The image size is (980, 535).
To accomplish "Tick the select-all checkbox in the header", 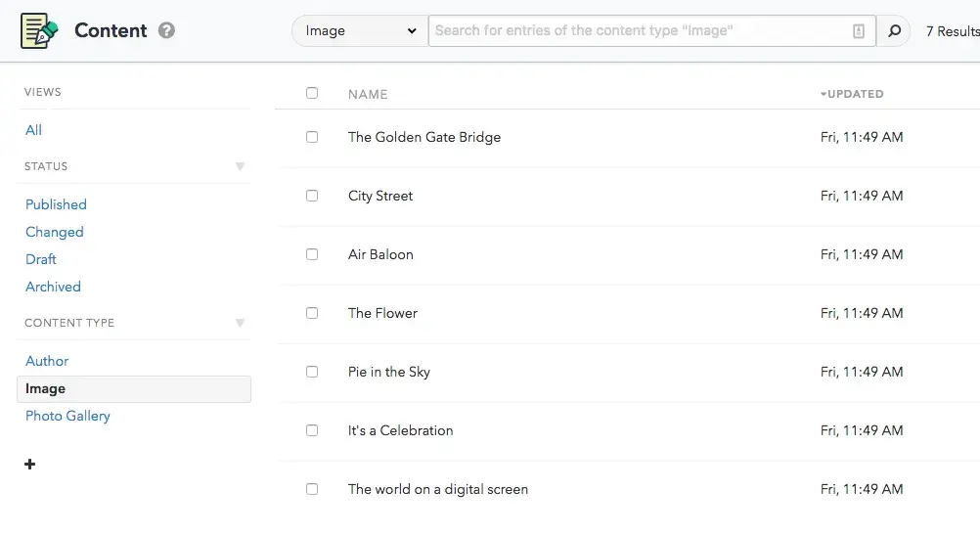I will 312,93.
